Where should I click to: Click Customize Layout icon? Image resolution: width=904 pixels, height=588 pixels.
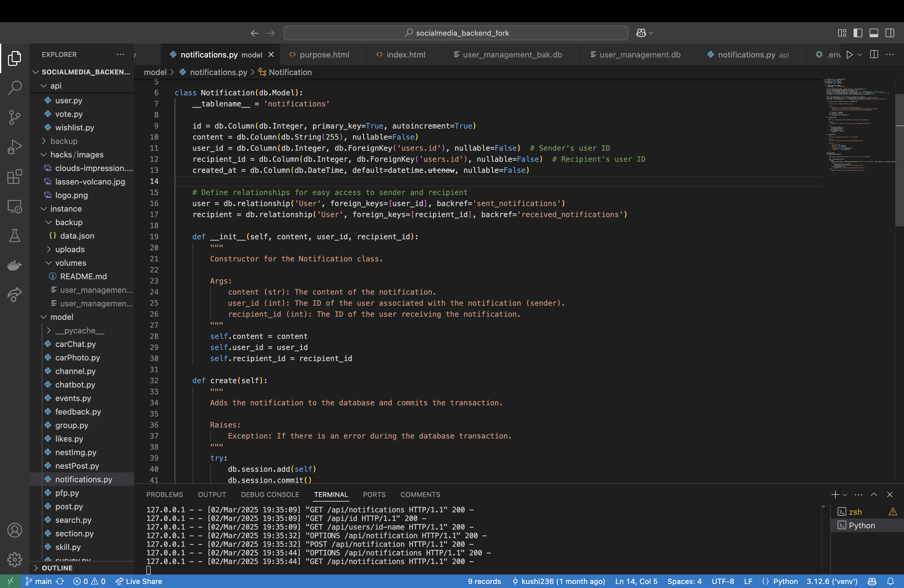pos(842,33)
